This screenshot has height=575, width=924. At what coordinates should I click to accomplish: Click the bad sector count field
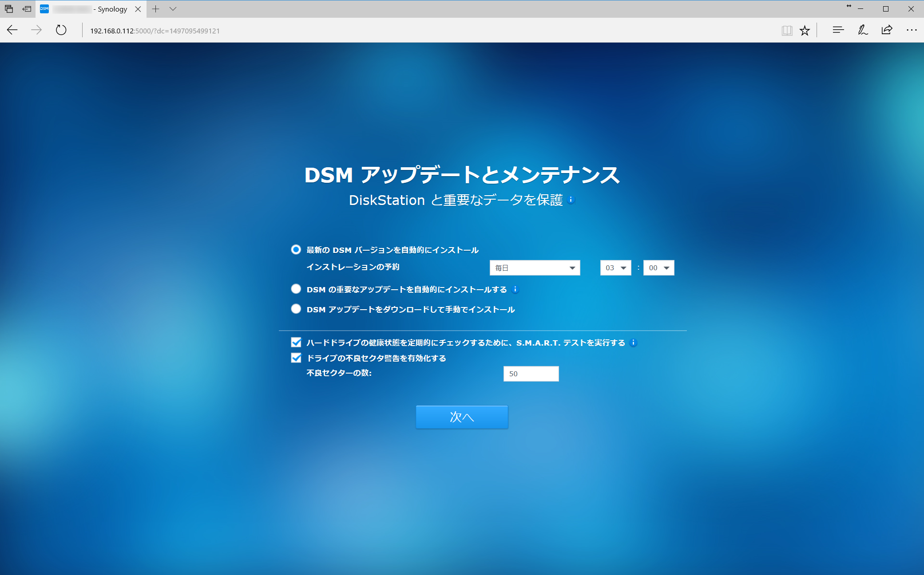click(531, 374)
